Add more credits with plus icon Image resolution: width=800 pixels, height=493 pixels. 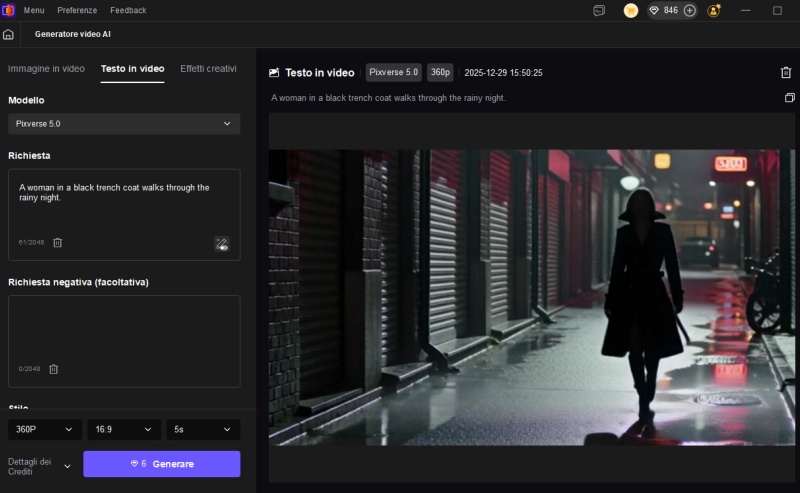coord(690,10)
